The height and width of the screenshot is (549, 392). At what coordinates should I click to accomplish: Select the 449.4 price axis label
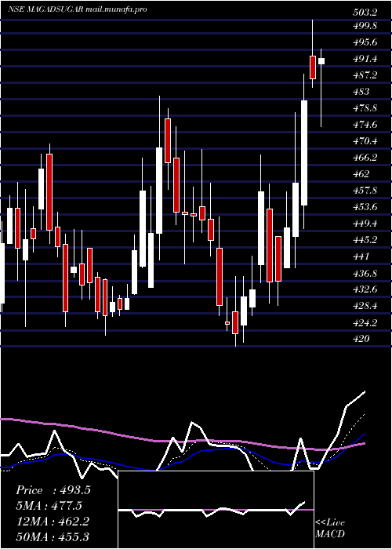(365, 224)
